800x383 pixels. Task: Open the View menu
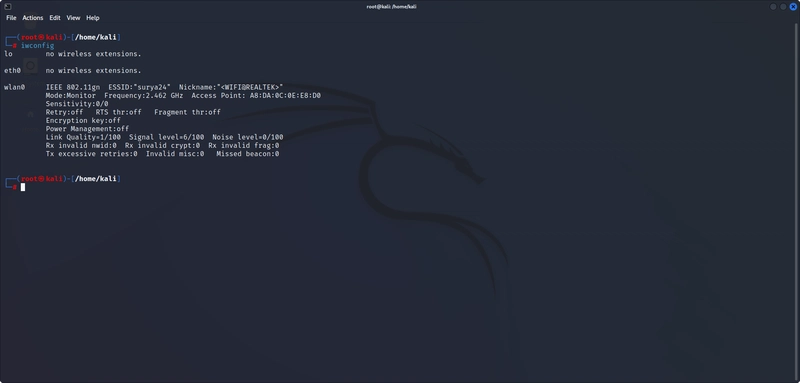click(x=73, y=18)
